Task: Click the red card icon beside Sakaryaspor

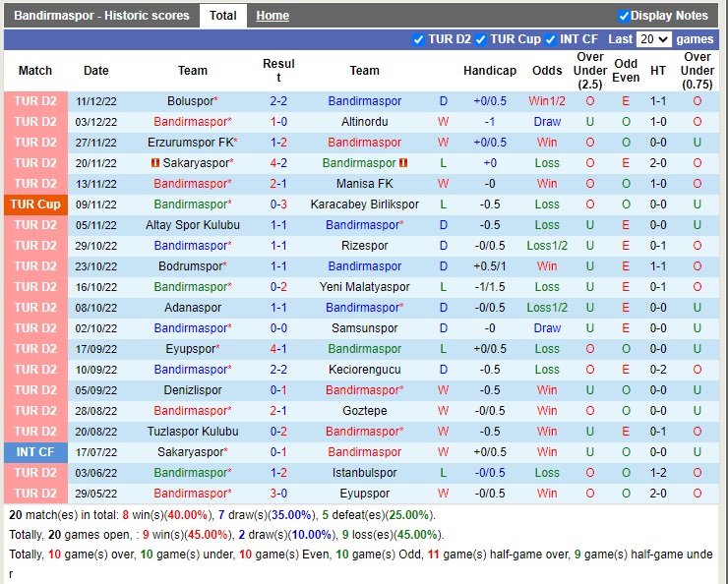Action: coord(155,163)
